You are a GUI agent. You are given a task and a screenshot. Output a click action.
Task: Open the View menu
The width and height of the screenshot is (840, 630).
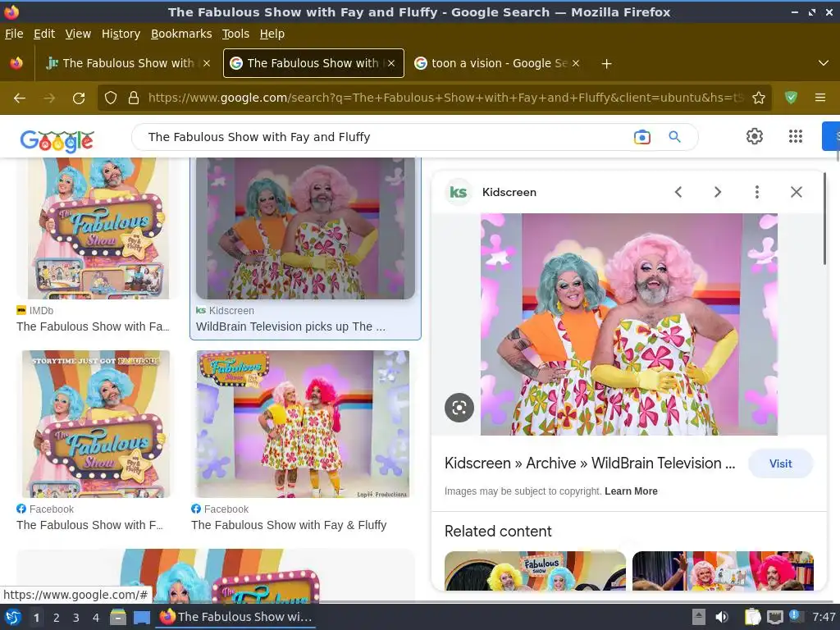tap(78, 34)
